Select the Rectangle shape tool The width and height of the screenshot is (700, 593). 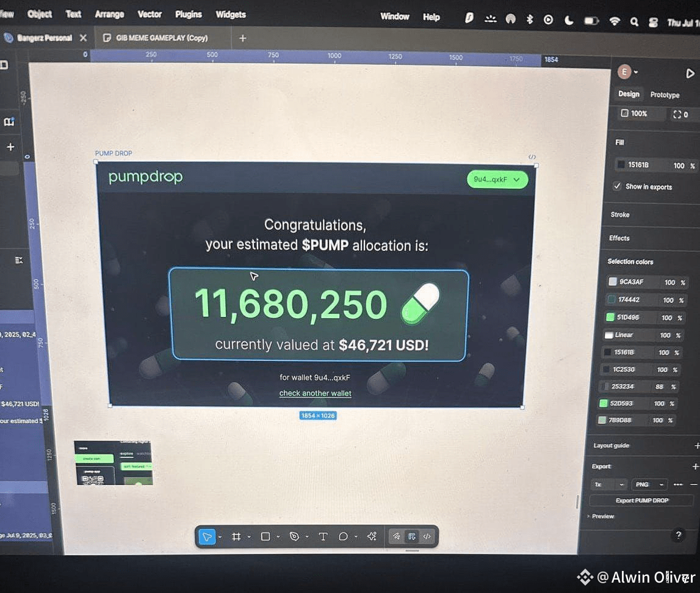coord(265,536)
